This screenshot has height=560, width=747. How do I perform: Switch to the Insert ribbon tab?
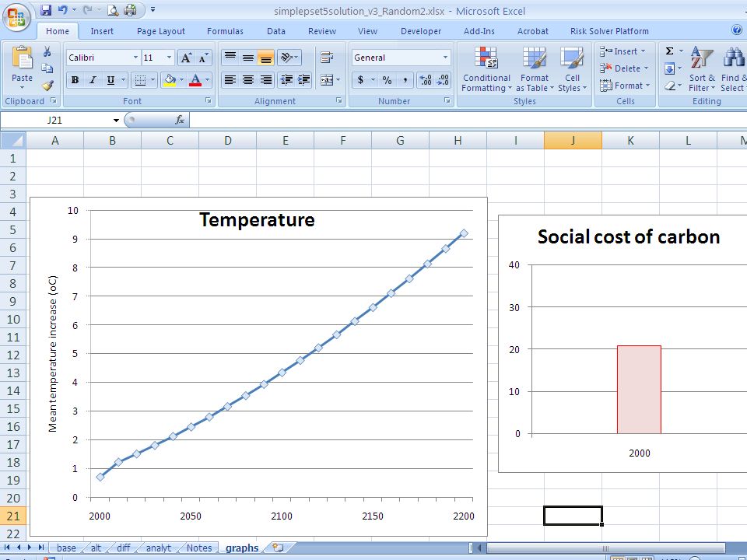pos(102,31)
